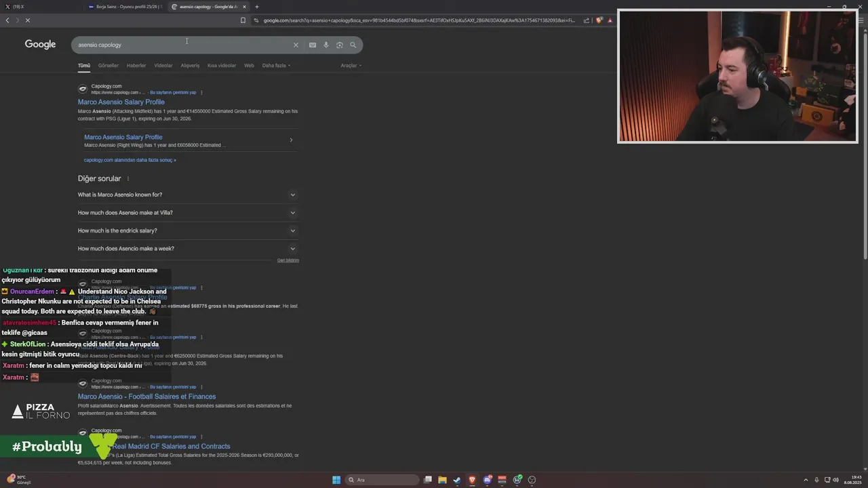Viewport: 868px width, 488px height.
Task: Expand 'How much does Asencio make a week?'
Action: [x=188, y=249]
